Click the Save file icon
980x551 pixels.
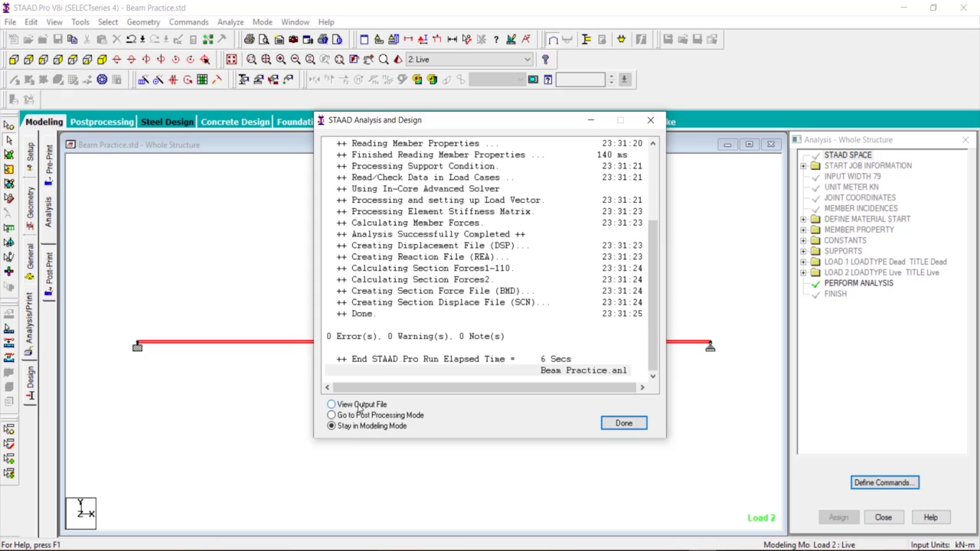57,40
